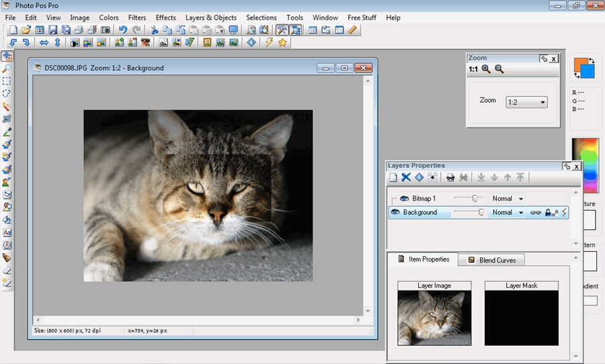
Task: Open the Colors menu
Action: coord(109,17)
